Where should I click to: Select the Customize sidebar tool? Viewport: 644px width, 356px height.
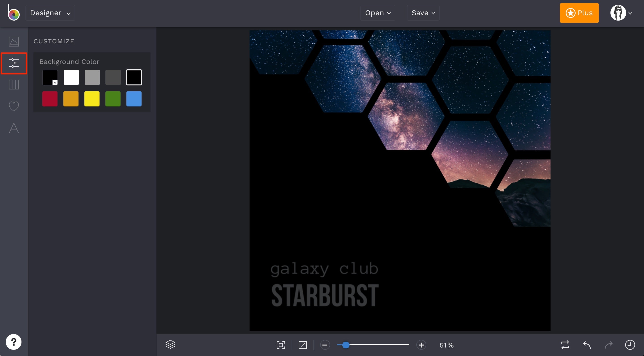coord(14,63)
